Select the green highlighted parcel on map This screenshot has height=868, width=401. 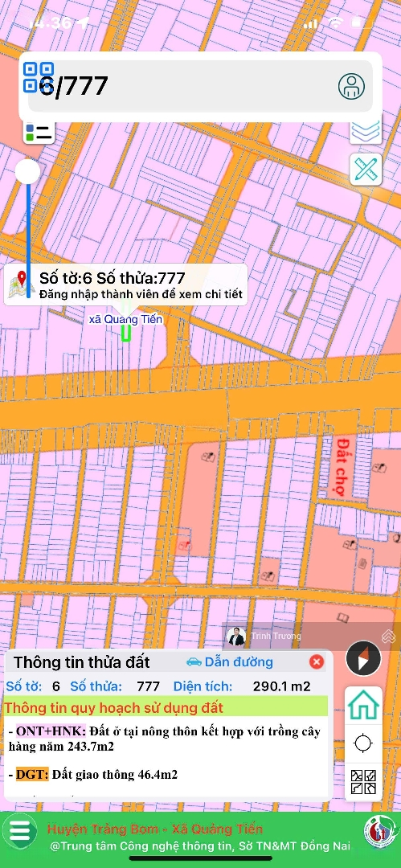[126, 333]
